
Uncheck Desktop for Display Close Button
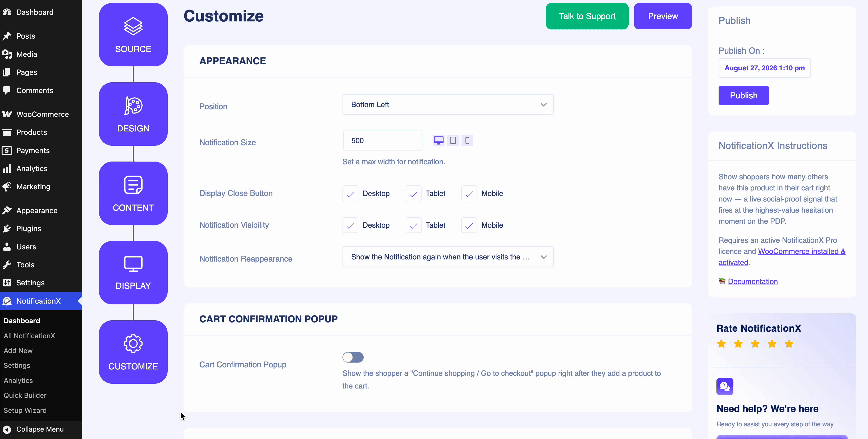click(350, 193)
